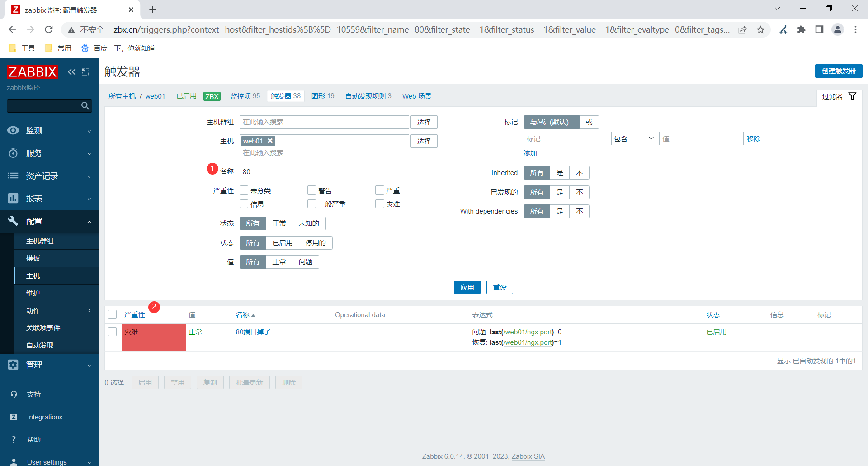Click the 名称 filter input field

(324, 171)
